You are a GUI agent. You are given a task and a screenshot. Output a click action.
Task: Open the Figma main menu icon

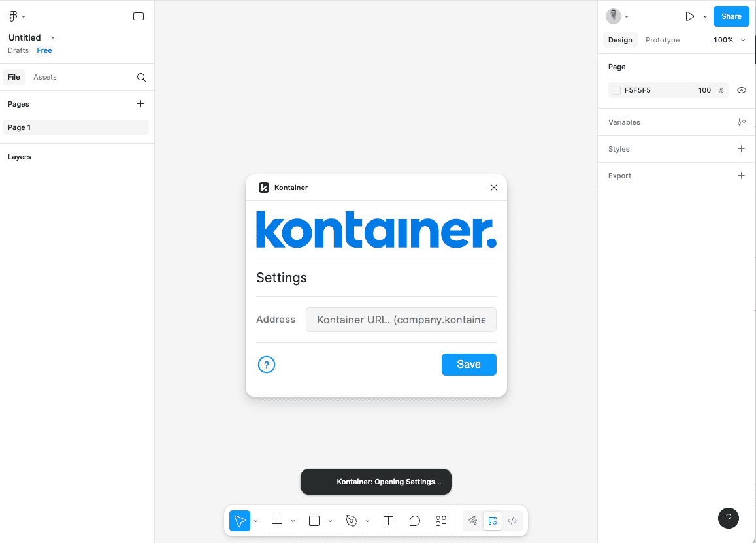(x=14, y=16)
